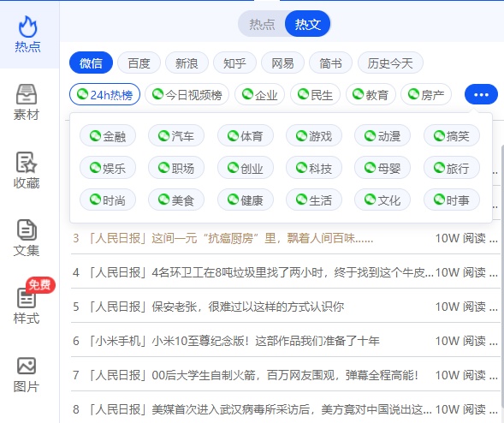This screenshot has height=423, width=504.
Task: Choose the 房产 category chip
Action: pyautogui.click(x=426, y=94)
